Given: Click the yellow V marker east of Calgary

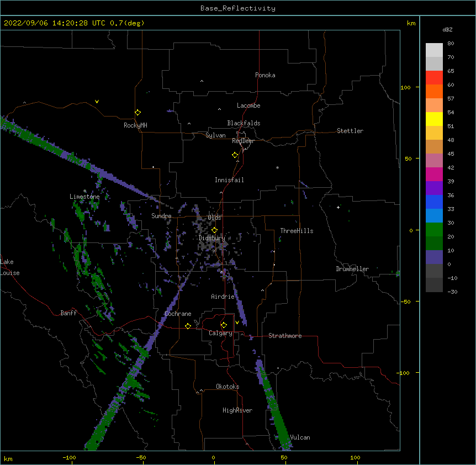Looking at the screenshot, I should click(237, 323).
